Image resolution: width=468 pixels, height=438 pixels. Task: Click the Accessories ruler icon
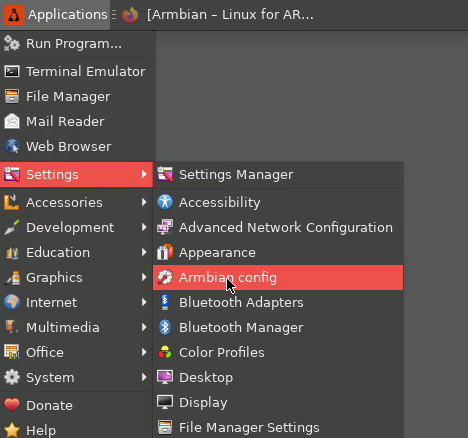coord(12,202)
